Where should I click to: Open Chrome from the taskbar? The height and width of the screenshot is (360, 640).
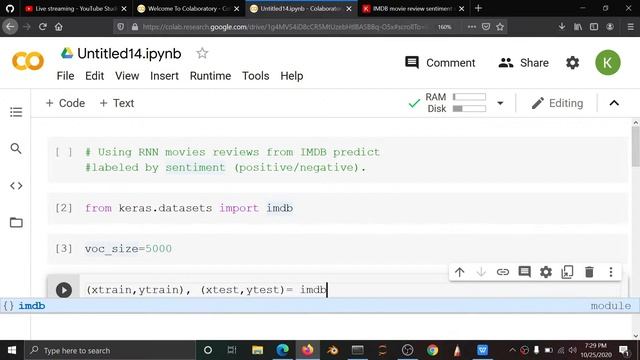pyautogui.click(x=433, y=350)
